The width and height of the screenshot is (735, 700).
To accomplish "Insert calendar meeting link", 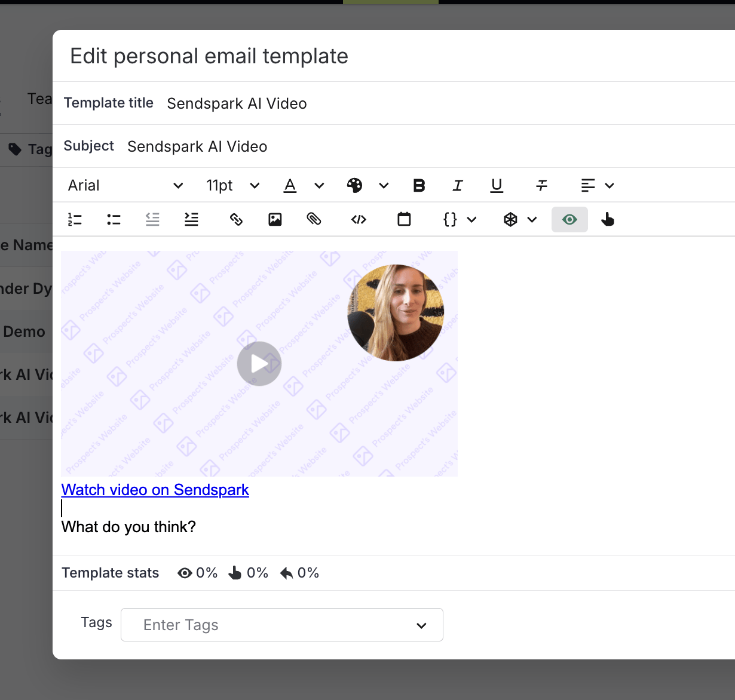I will pos(404,220).
